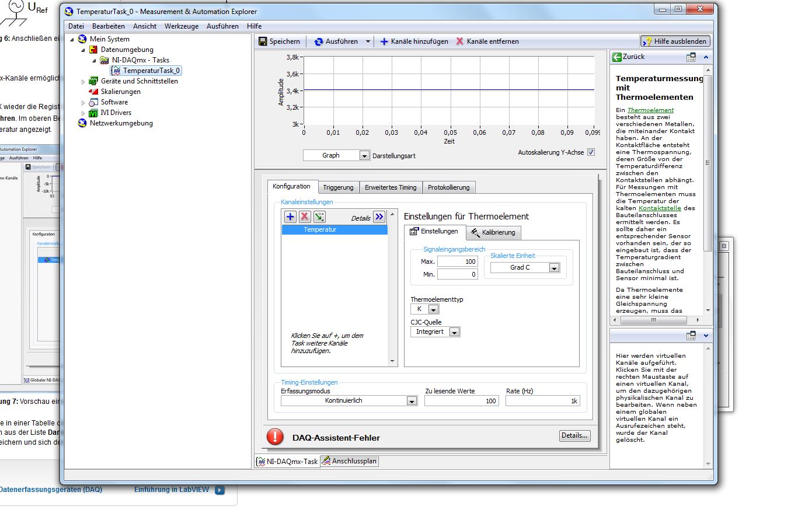Screen dimensions: 812x513
Task: Select the Konfiguration tab
Action: (x=291, y=186)
